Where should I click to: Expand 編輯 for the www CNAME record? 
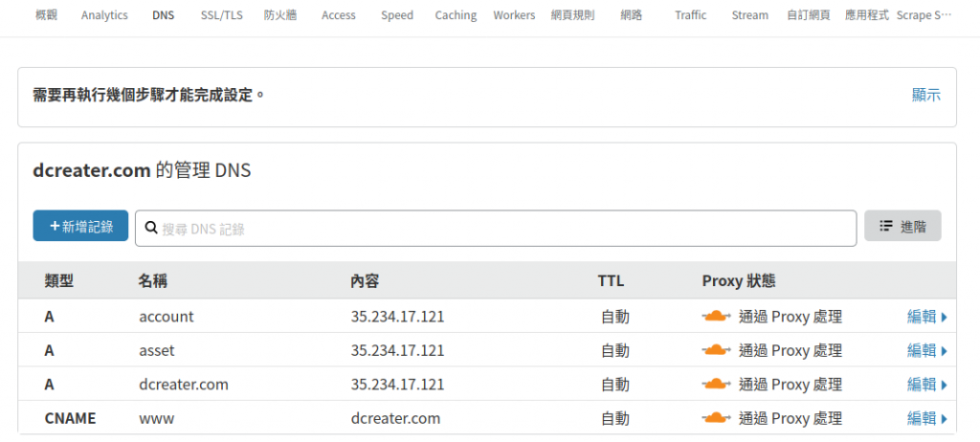pos(927,418)
